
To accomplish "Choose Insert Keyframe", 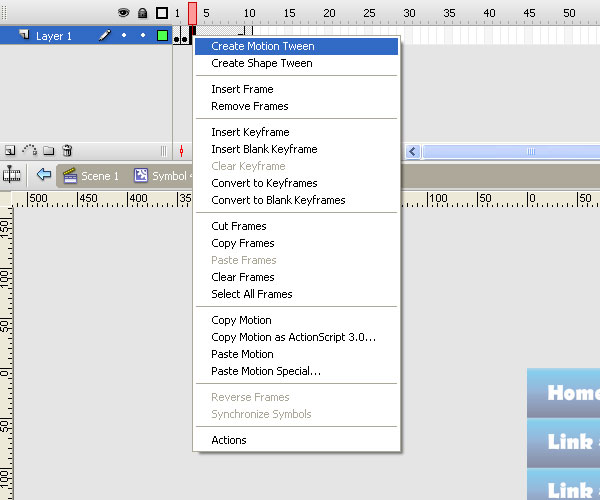I will 297,132.
